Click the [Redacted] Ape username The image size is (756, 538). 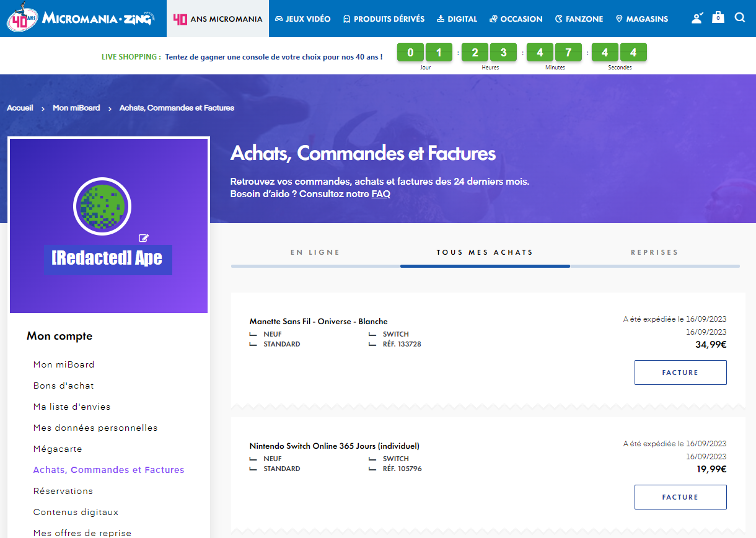point(107,258)
